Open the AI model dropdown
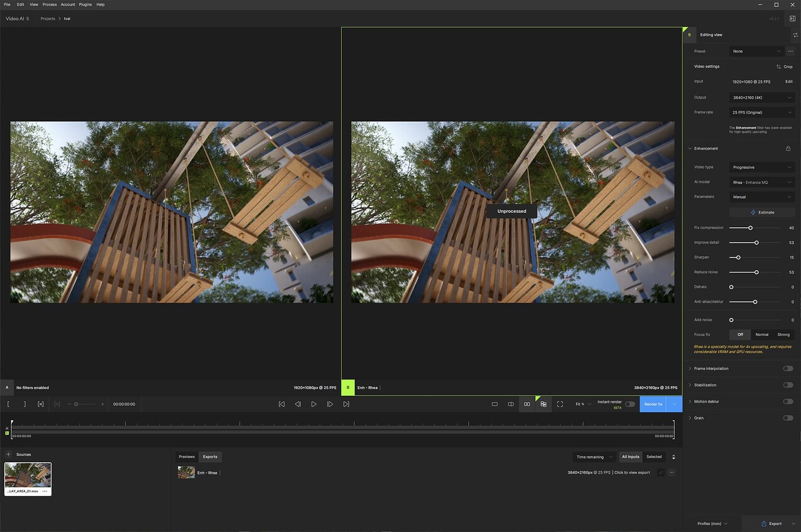The width and height of the screenshot is (801, 532). tap(762, 182)
